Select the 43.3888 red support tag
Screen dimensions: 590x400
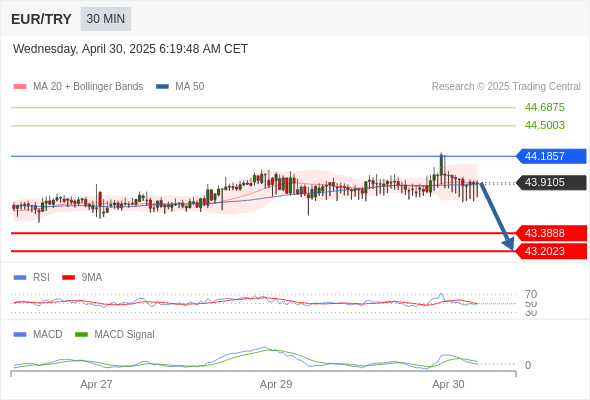(551, 233)
